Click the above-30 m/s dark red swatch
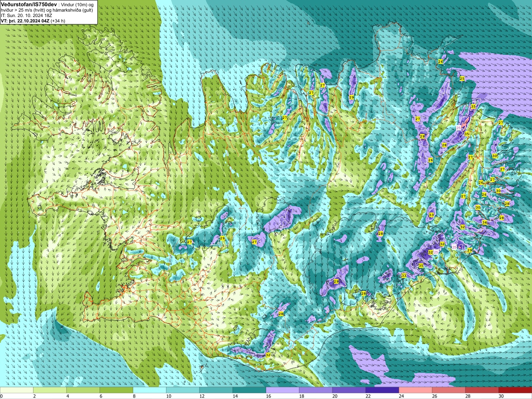This screenshot has width=532, height=399. tap(515, 390)
